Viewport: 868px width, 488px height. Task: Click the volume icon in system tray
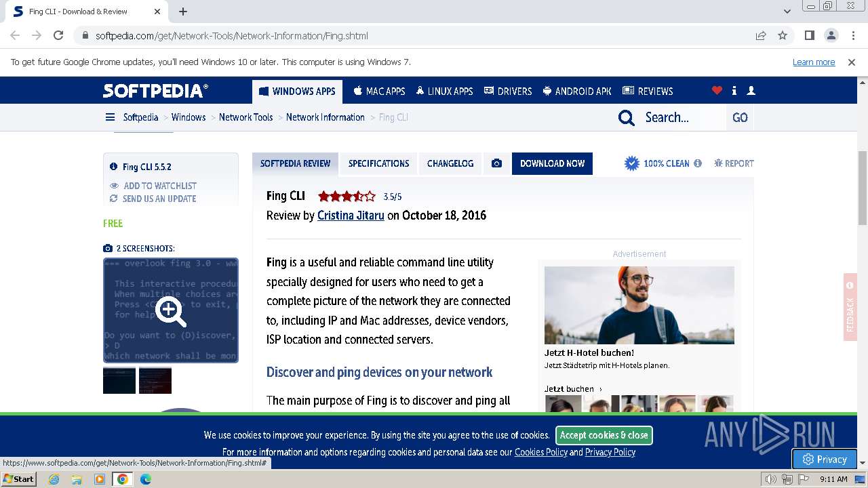tap(771, 479)
